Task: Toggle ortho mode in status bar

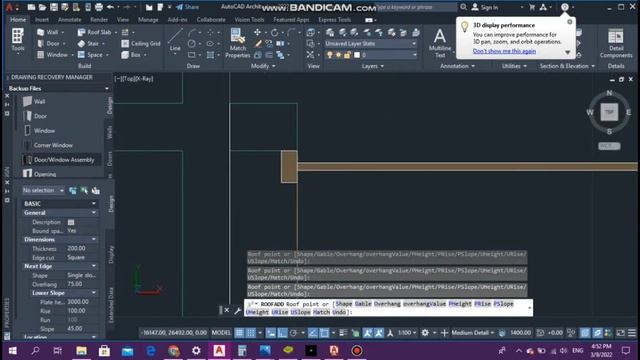Action: coord(282,333)
